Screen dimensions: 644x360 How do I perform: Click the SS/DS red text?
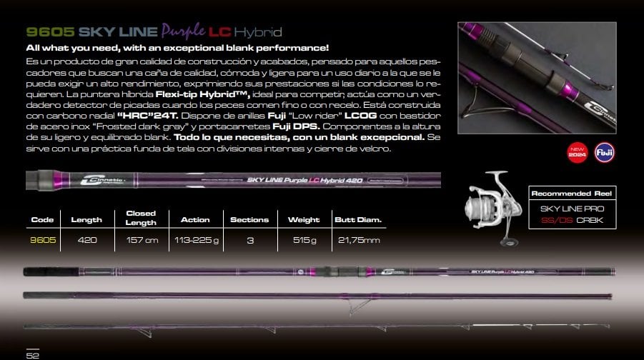557,221
